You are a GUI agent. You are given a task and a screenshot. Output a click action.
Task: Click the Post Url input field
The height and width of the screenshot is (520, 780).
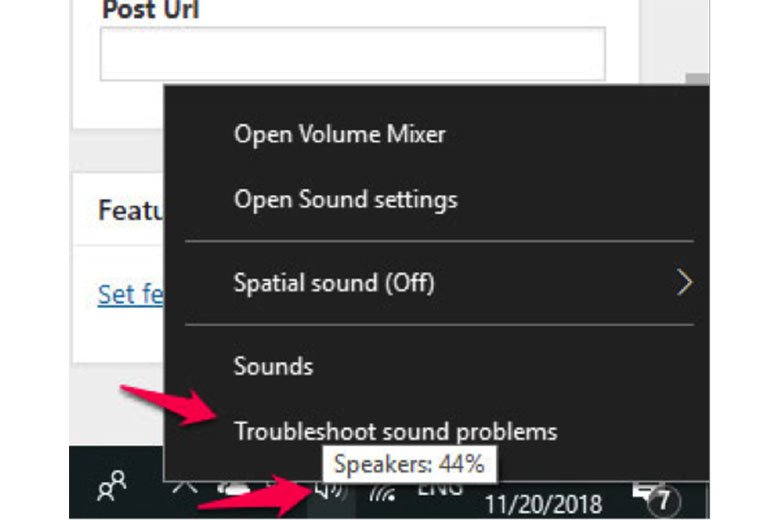coord(352,54)
